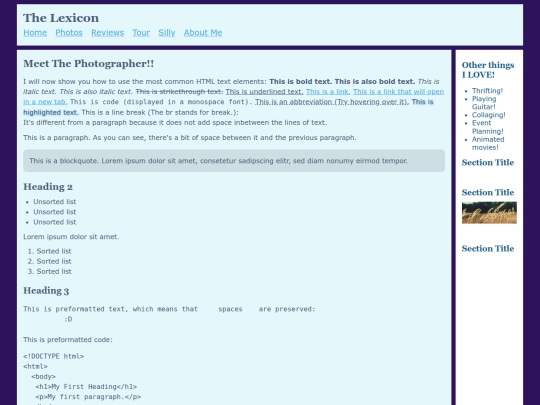The width and height of the screenshot is (540, 405).
Task: Open the Home navigation link
Action: 35,33
